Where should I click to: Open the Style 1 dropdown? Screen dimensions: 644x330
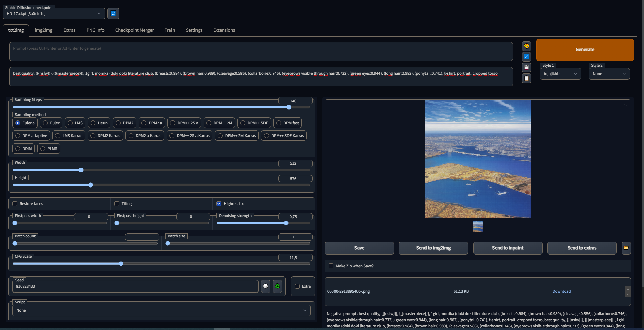[560, 73]
